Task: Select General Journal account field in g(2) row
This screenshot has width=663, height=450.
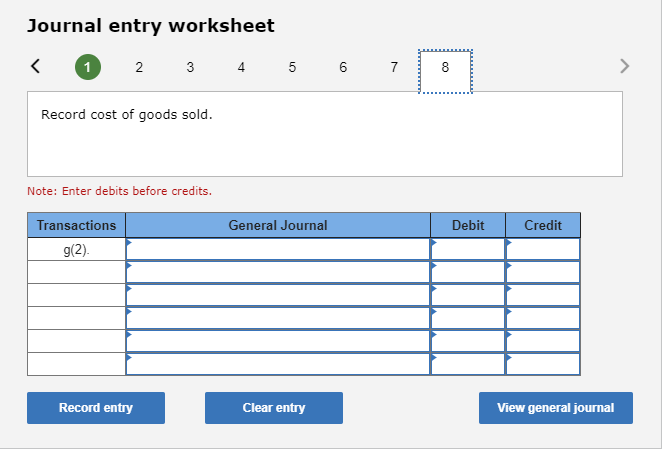Action: pyautogui.click(x=278, y=249)
